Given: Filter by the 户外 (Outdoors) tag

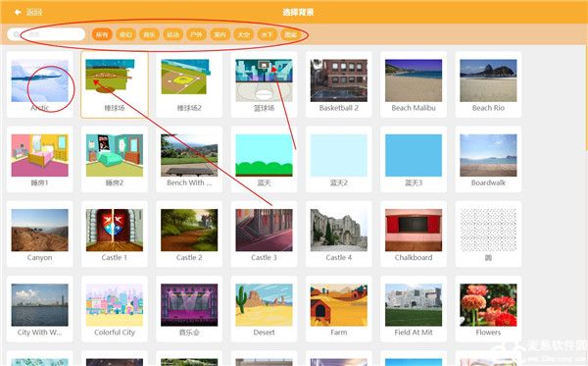Looking at the screenshot, I should (197, 34).
